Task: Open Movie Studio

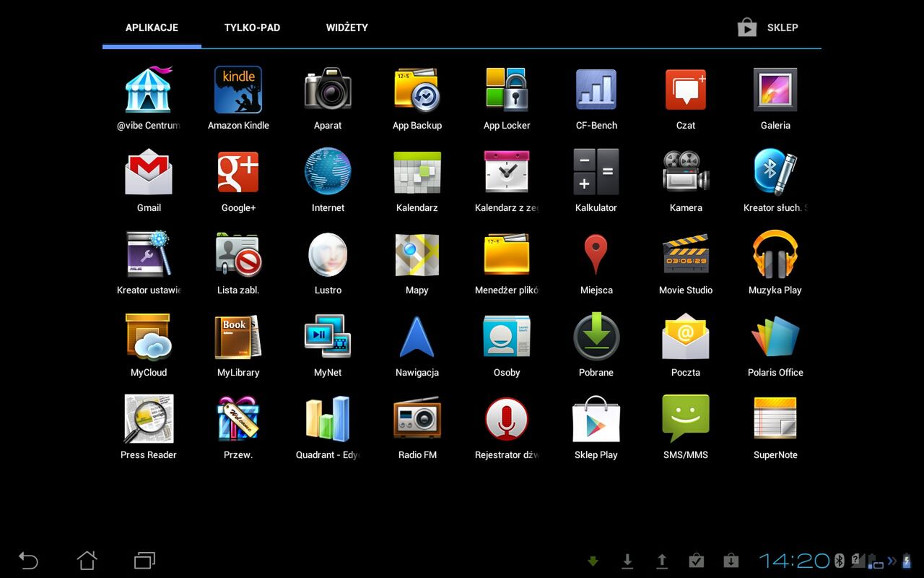Action: [686, 254]
